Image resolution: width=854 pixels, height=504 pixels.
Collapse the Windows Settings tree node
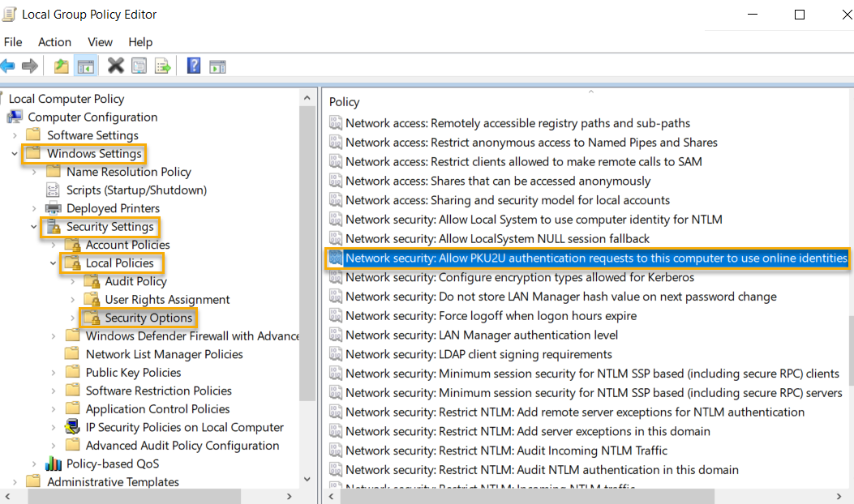coord(14,152)
